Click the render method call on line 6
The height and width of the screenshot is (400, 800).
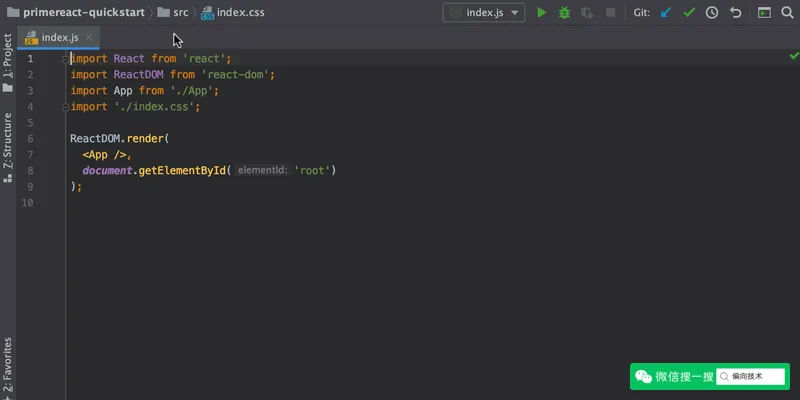coord(145,139)
